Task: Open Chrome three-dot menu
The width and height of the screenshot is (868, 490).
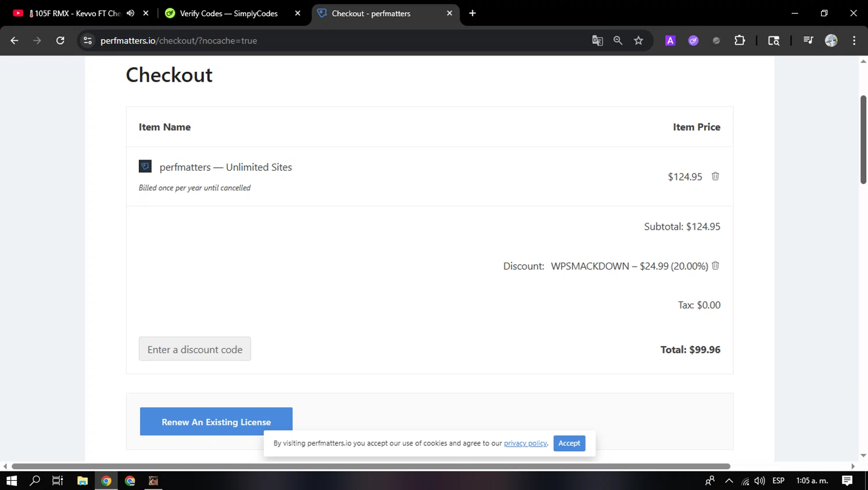Action: 854,40
